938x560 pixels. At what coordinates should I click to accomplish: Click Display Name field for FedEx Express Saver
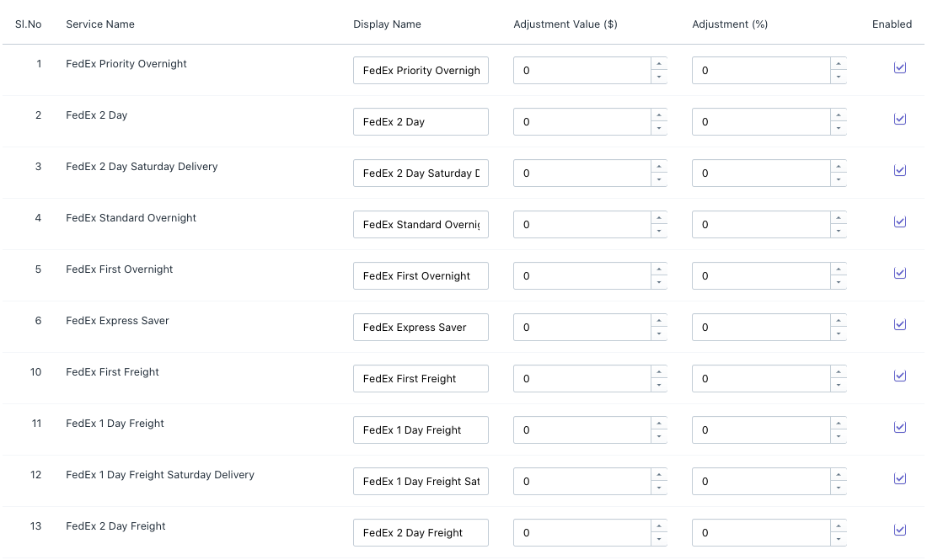coord(421,328)
